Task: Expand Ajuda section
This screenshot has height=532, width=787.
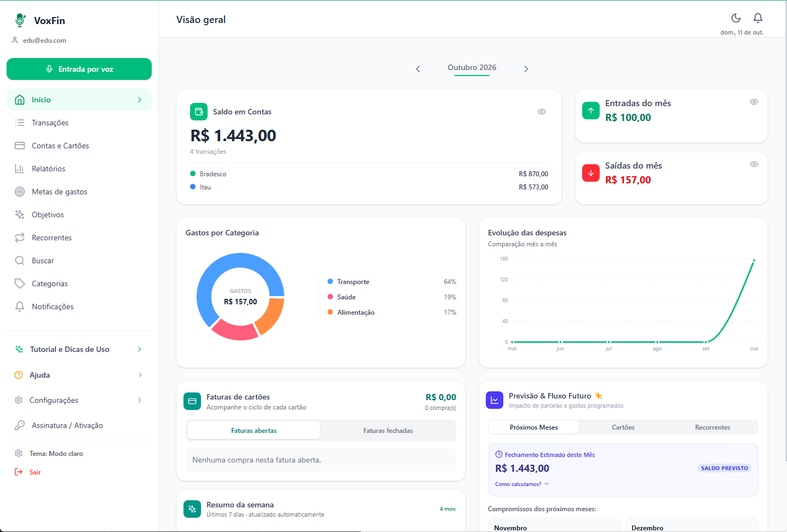Action: tap(79, 375)
